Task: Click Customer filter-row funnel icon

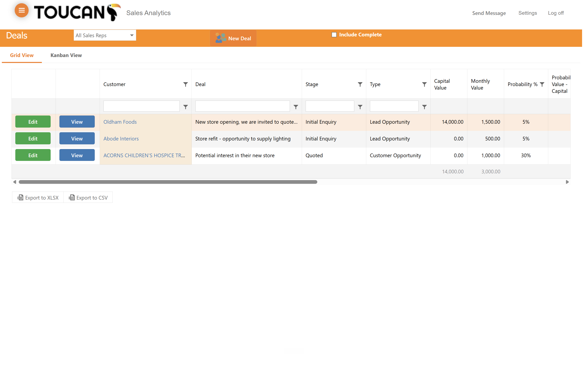Action: tap(185, 107)
